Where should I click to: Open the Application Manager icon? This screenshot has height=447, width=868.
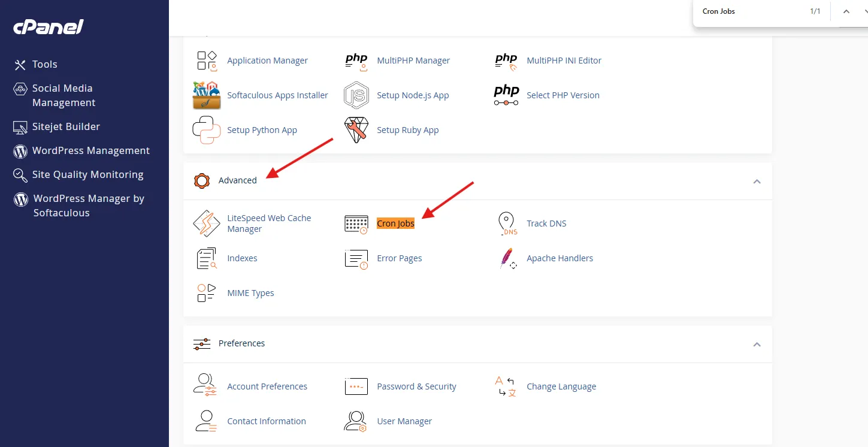207,61
